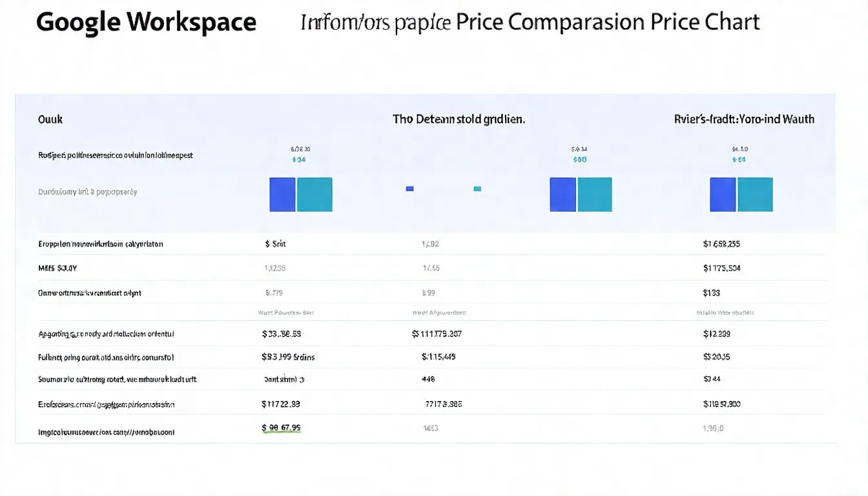Click the blue square below $ 60

pyautogui.click(x=563, y=194)
